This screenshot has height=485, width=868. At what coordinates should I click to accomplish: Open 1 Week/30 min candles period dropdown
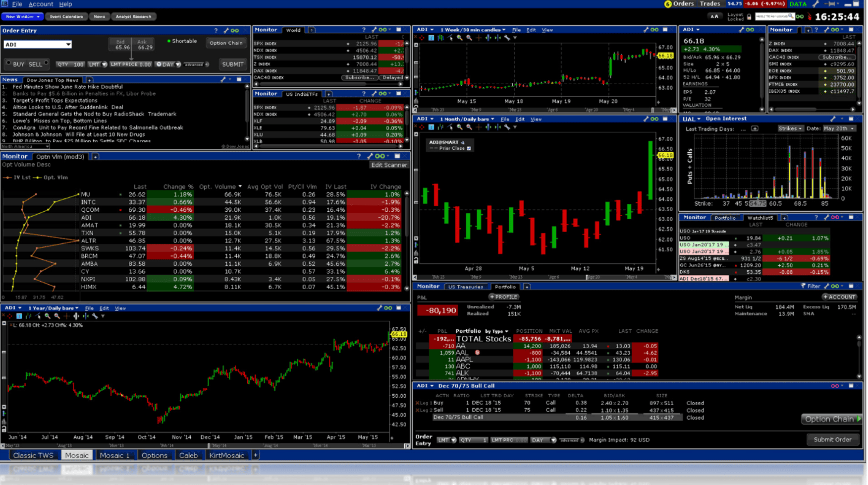click(x=473, y=30)
